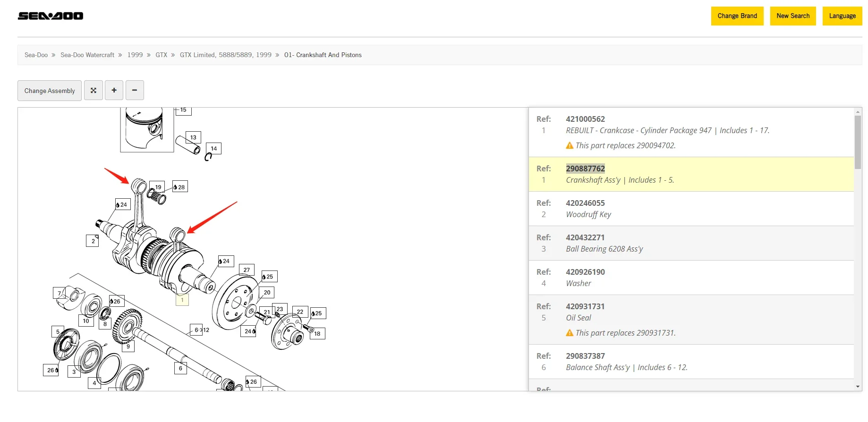The width and height of the screenshot is (868, 422).
Task: Go to Sea-Doo breadcrumb
Action: click(36, 55)
